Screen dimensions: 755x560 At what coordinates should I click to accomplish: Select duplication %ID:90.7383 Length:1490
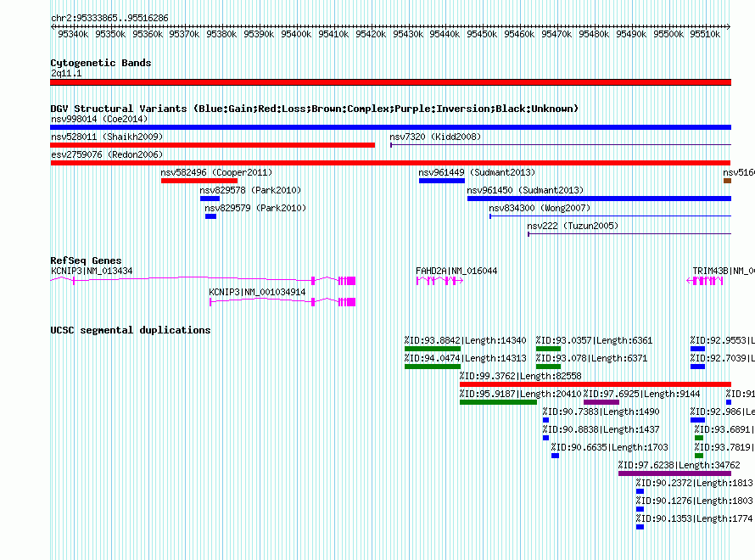[601, 412]
